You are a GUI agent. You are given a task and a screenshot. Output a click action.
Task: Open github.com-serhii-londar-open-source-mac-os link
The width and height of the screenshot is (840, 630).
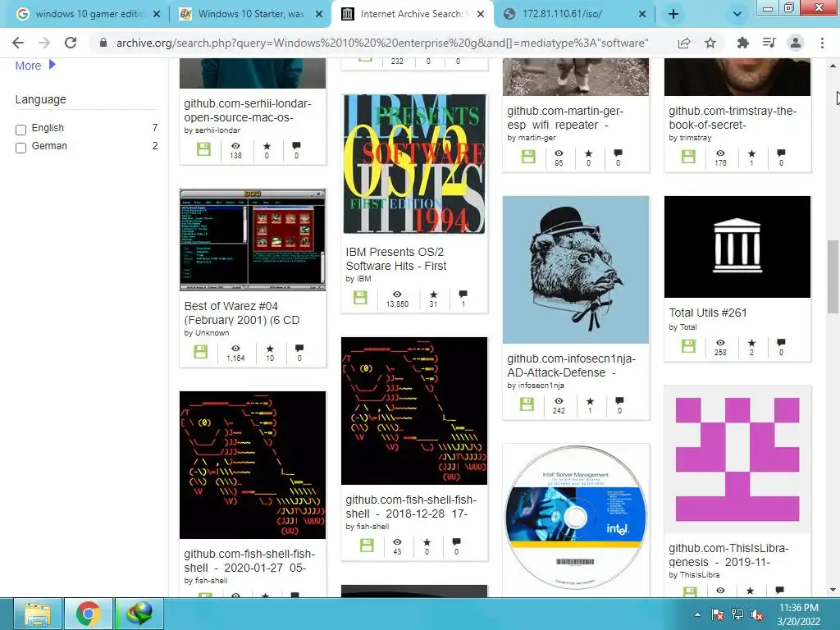pos(248,111)
